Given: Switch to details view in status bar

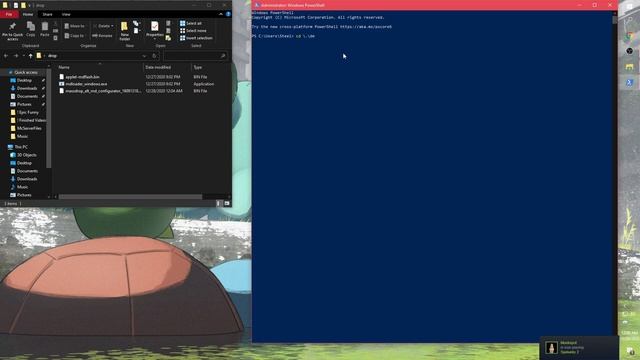Looking at the screenshot, I should click(x=218, y=203).
